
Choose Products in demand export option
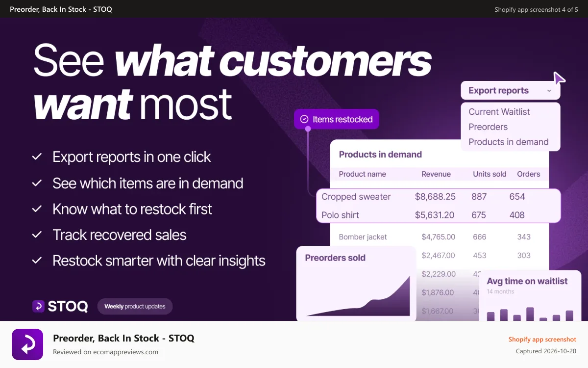[508, 142]
